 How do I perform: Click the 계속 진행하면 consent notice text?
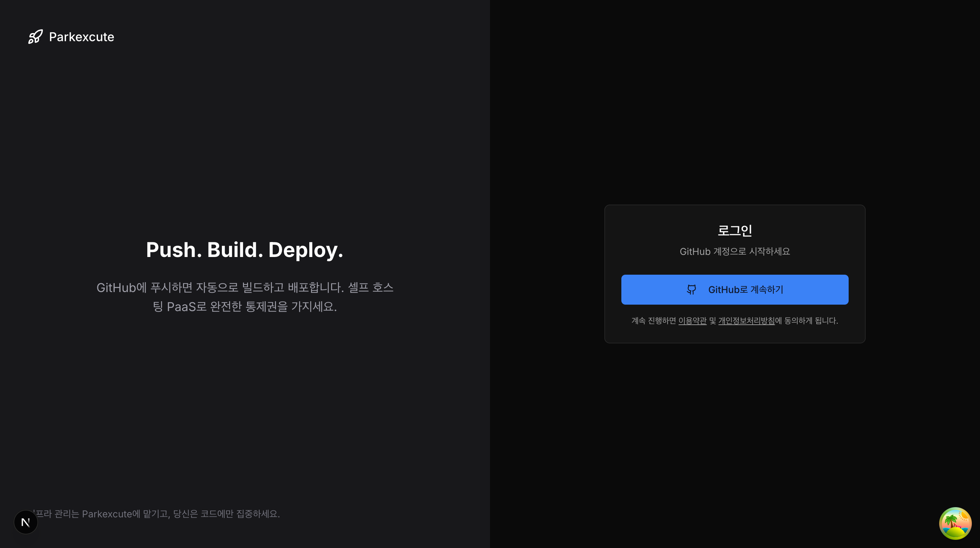(x=654, y=321)
